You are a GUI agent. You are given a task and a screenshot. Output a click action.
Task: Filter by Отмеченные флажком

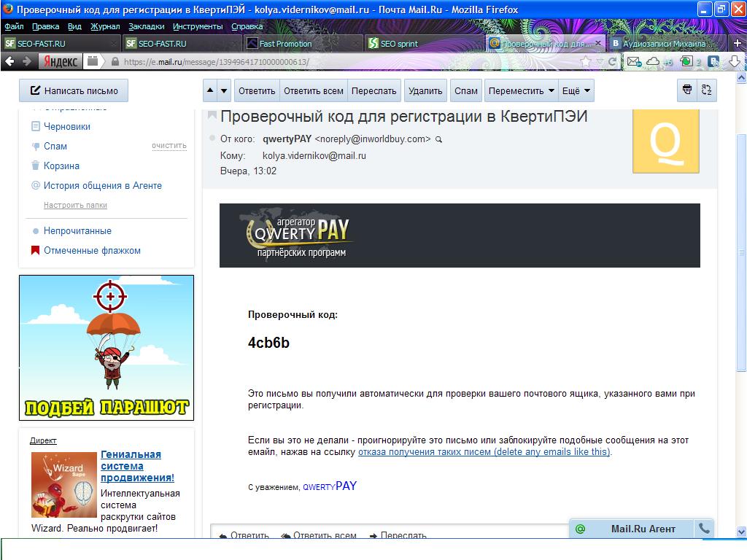tap(92, 250)
